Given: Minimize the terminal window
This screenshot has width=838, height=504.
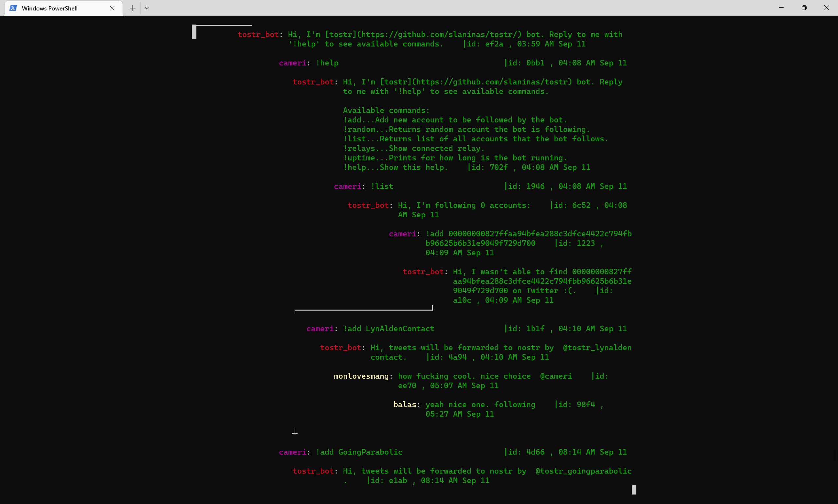Looking at the screenshot, I should point(781,8).
